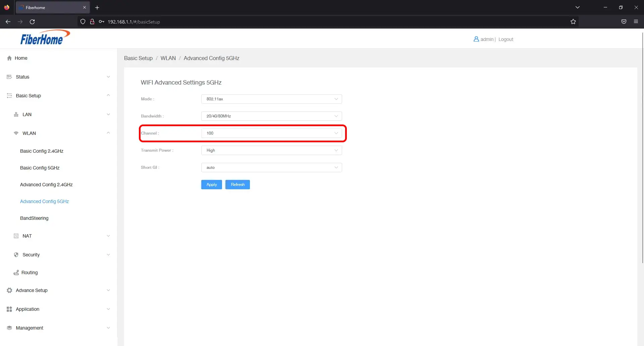Go to Basic Config 5GHz page

pos(40,168)
